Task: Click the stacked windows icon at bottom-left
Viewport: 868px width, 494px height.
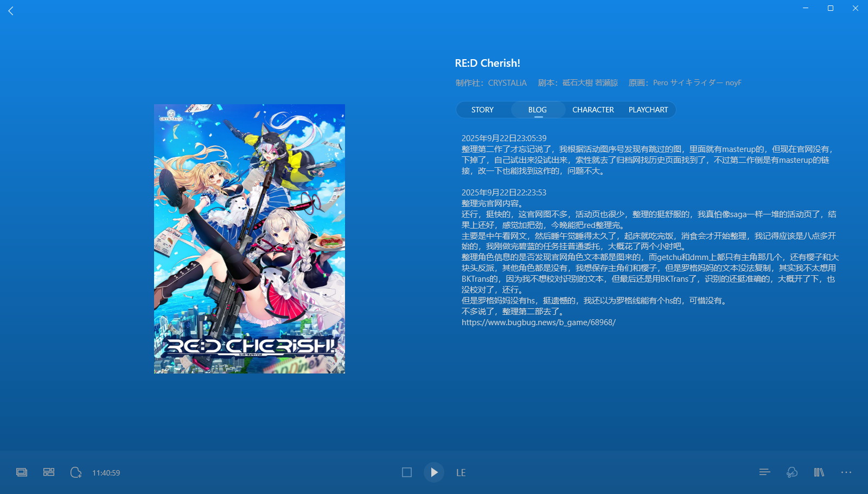Action: click(x=22, y=472)
